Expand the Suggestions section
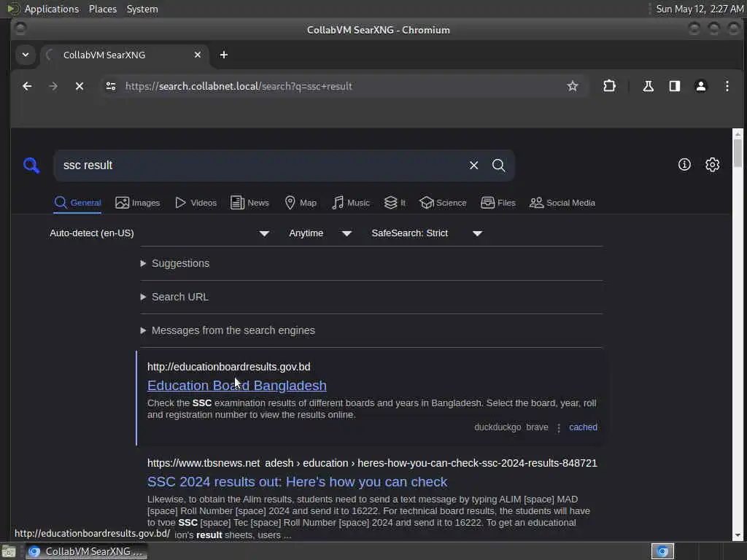 [175, 263]
